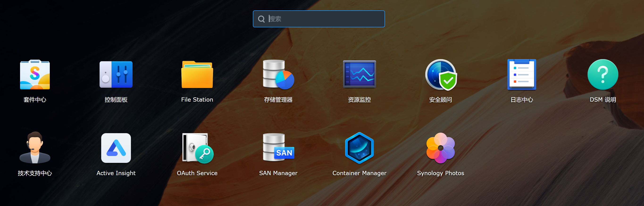Click the 'Synology Photos' text label
The height and width of the screenshot is (206, 644).
point(440,173)
